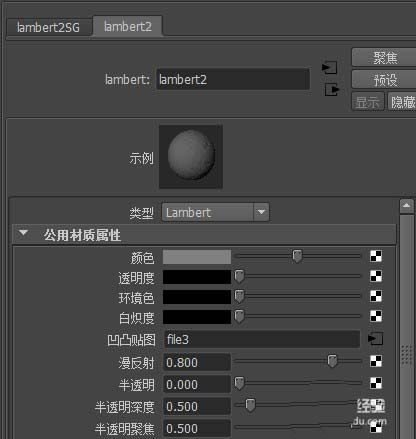Click the 聚焦 button
The height and width of the screenshot is (439, 416).
[384, 57]
